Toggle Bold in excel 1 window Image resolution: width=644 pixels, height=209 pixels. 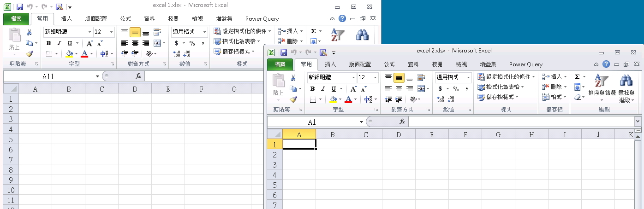pyautogui.click(x=48, y=43)
